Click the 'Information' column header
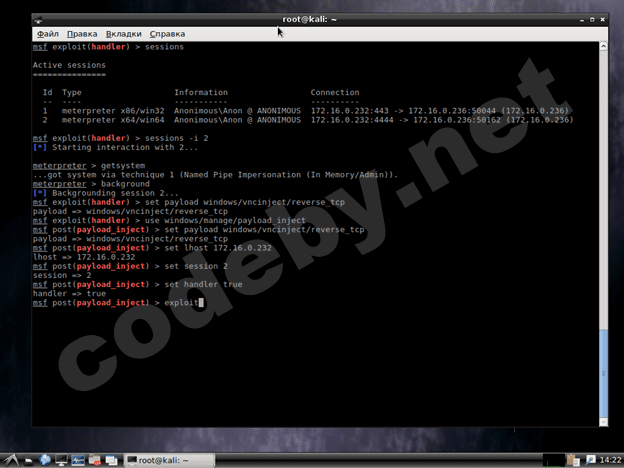This screenshot has height=468, width=624. click(201, 92)
